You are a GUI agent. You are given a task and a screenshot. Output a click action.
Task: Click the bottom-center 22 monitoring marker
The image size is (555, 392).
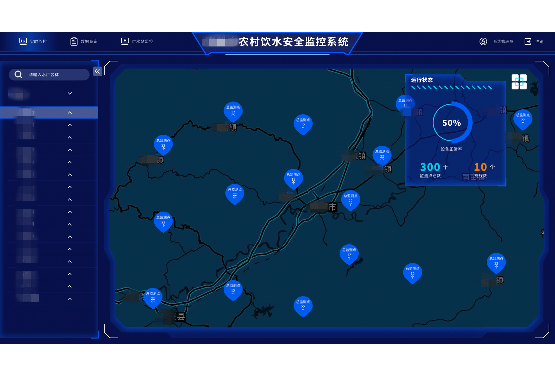point(303,306)
